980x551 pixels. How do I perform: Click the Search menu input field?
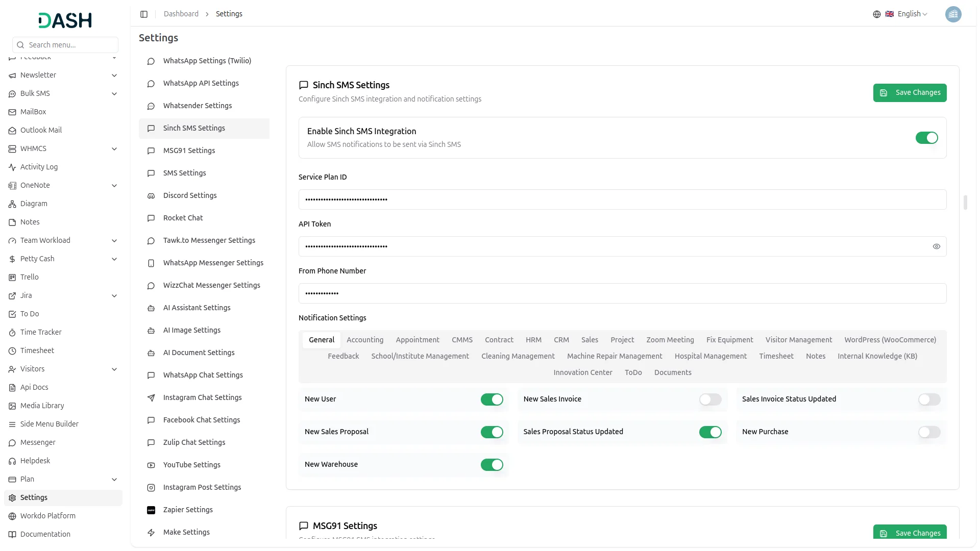point(65,45)
